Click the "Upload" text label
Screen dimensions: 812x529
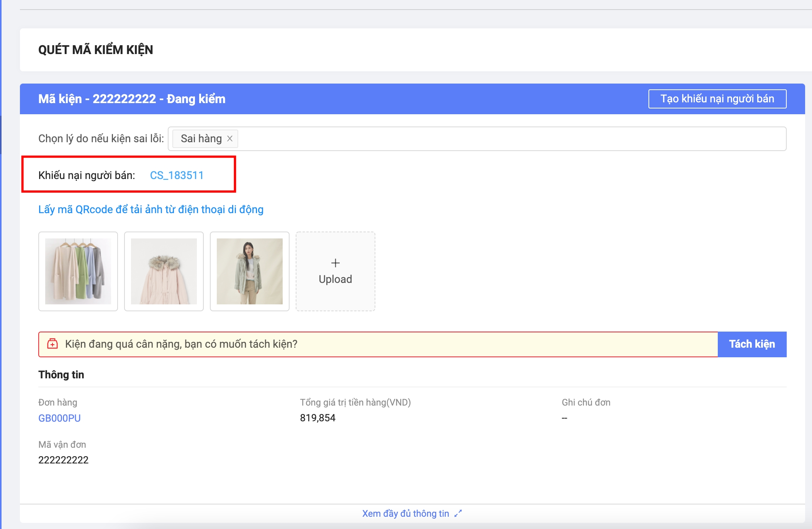pyautogui.click(x=335, y=279)
